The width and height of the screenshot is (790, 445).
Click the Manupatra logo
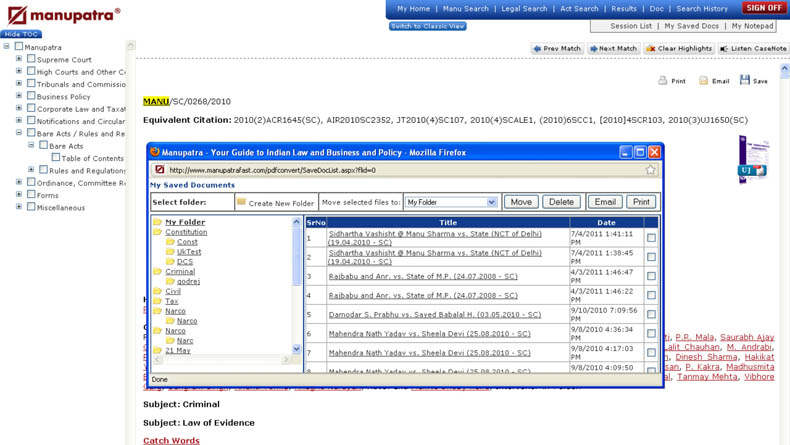click(x=64, y=15)
